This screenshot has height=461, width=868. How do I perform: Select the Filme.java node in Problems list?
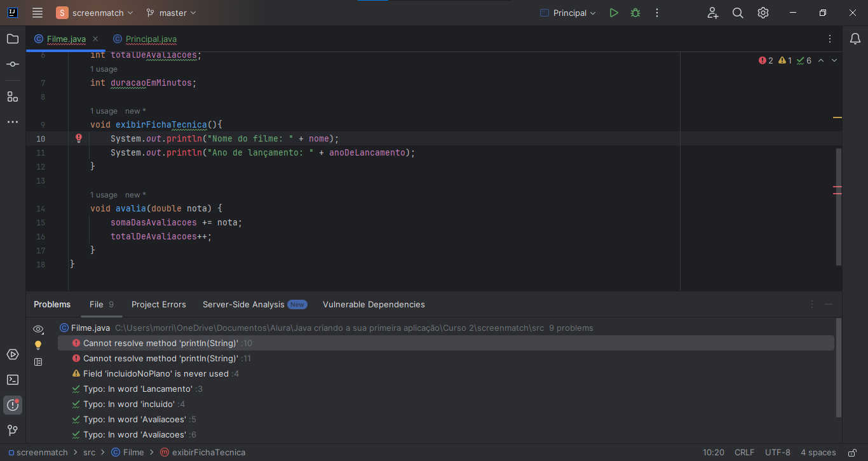click(x=445, y=328)
